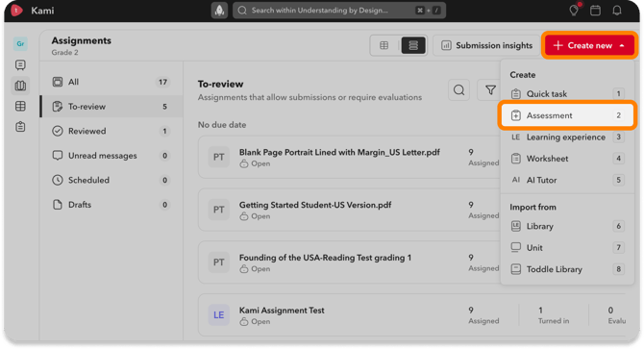The width and height of the screenshot is (644, 349).
Task: Choose Learning experience from Create menu
Action: 567,137
